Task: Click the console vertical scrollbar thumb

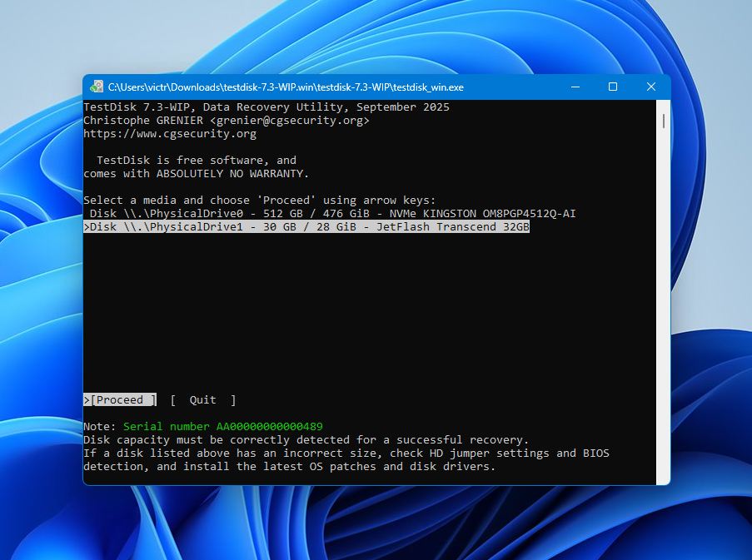Action: click(x=663, y=121)
